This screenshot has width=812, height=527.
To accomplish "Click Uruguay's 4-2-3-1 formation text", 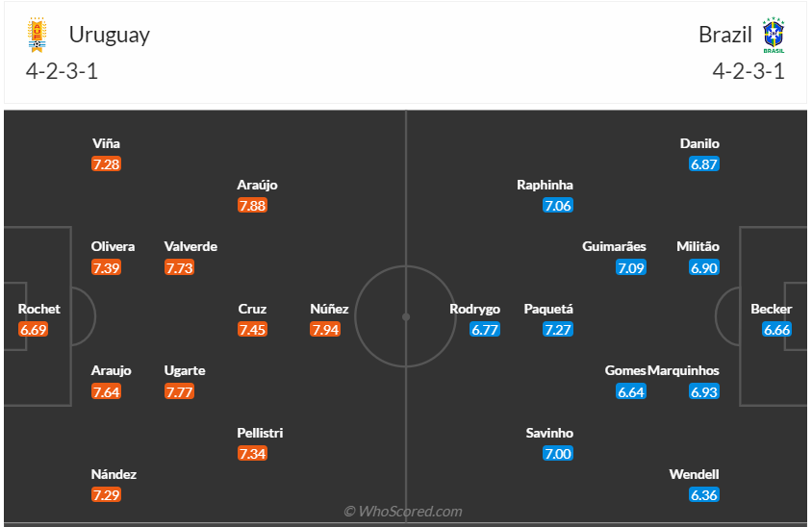I will (x=63, y=71).
